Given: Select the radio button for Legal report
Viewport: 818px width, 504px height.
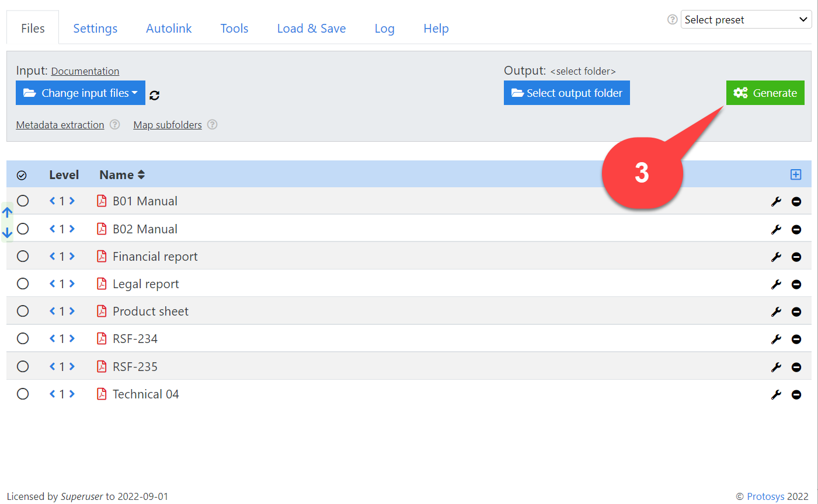Looking at the screenshot, I should point(23,283).
